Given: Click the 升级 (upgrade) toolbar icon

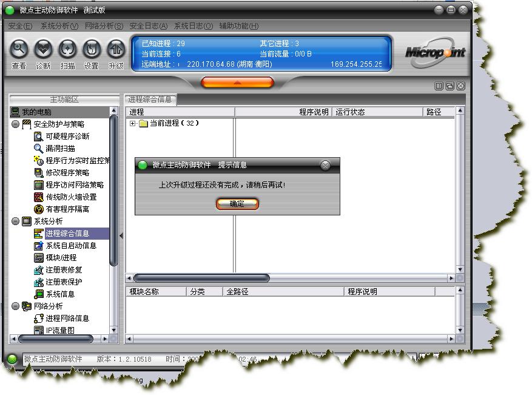Looking at the screenshot, I should (116, 49).
